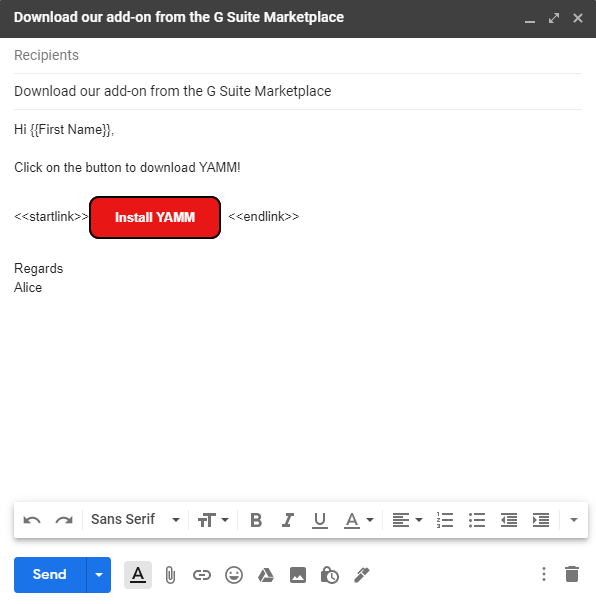This screenshot has height=604, width=596.
Task: Attach a file with the paperclip icon
Action: [x=170, y=575]
